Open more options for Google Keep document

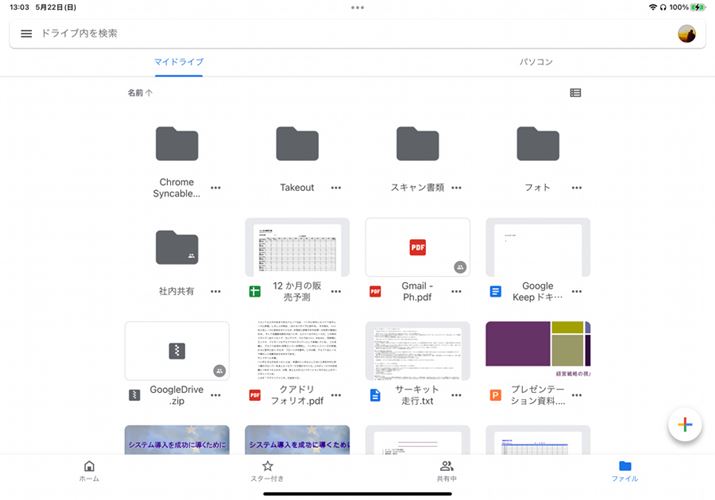tap(577, 291)
